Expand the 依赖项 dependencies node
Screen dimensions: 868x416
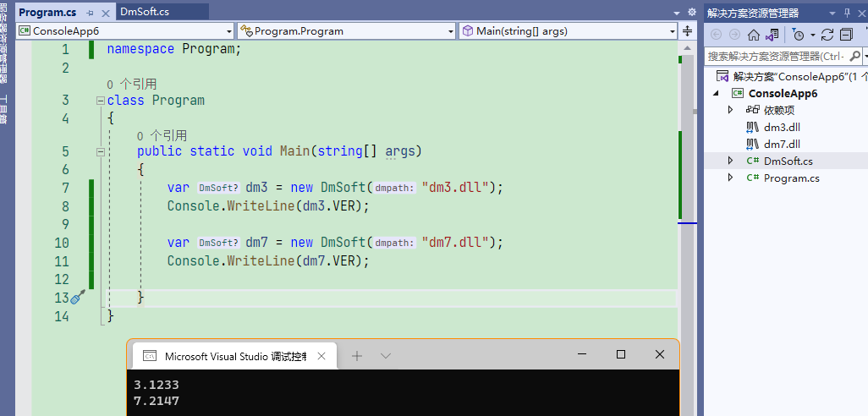730,110
